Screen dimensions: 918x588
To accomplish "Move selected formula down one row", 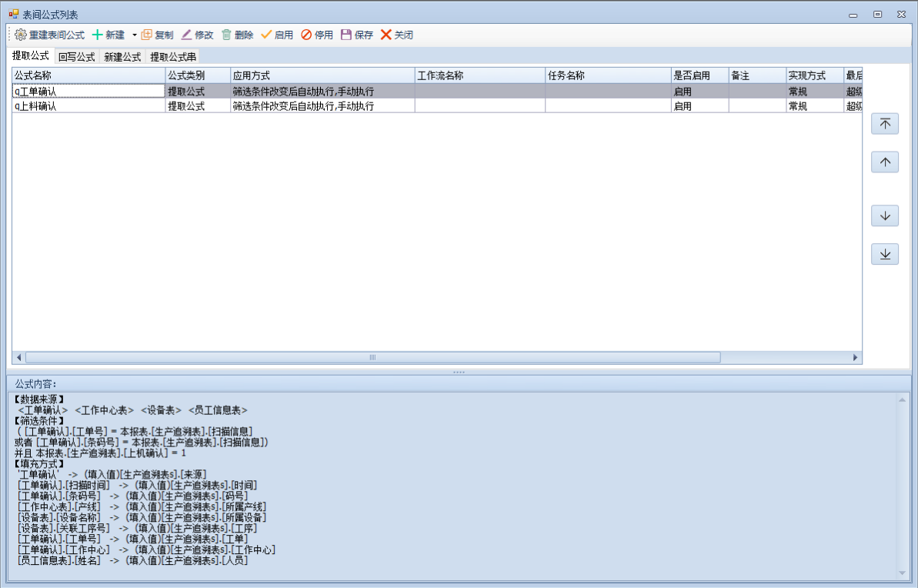I will coord(885,215).
